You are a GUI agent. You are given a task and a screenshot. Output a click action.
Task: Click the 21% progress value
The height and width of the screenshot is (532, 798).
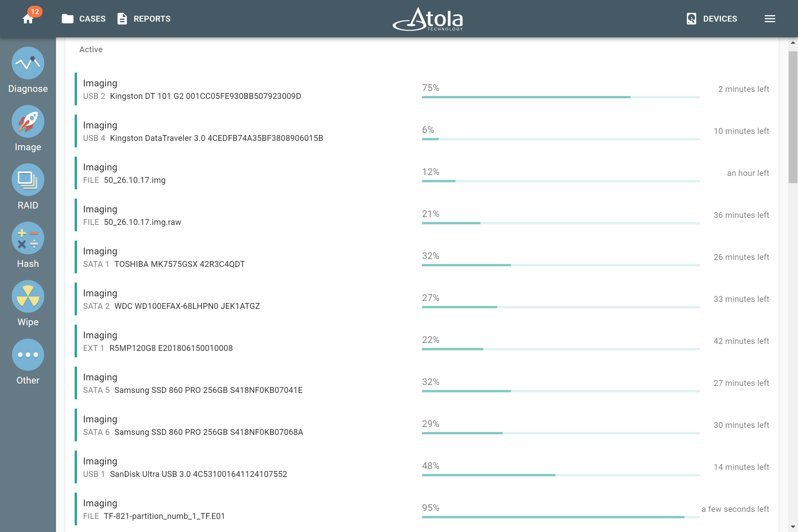[430, 214]
